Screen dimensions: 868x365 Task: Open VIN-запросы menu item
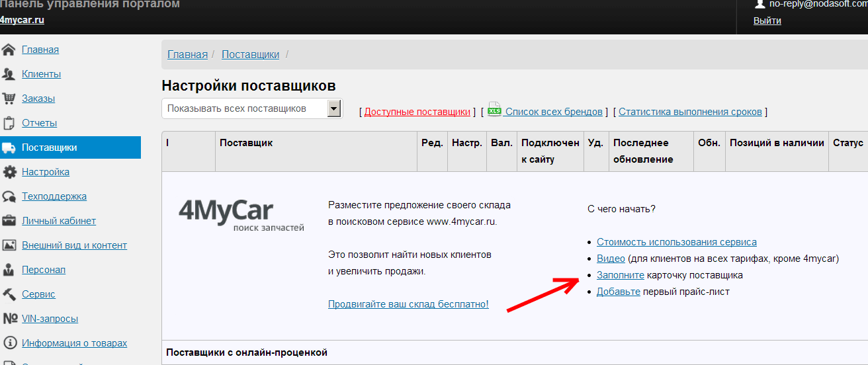point(50,319)
